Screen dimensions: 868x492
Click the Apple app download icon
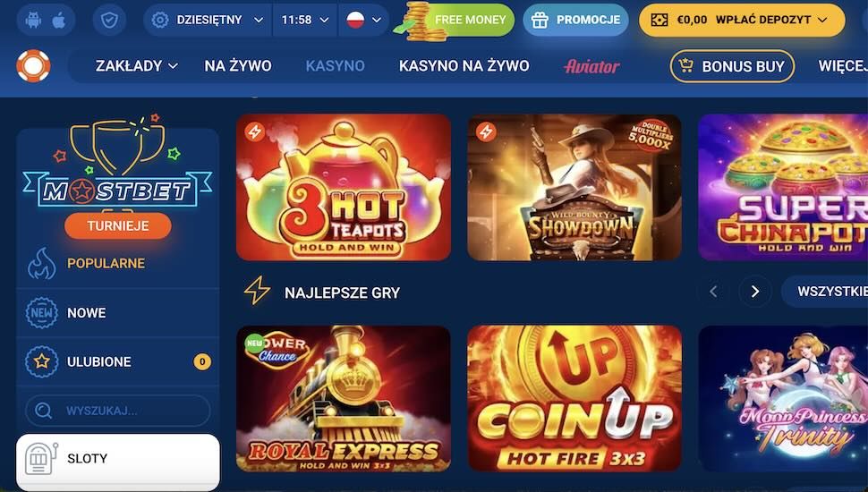[59, 20]
